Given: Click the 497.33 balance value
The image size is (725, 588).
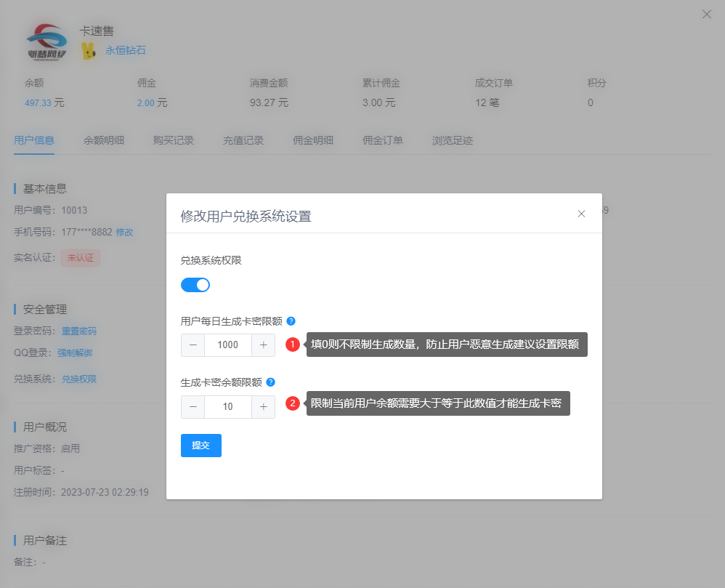Looking at the screenshot, I should tap(38, 102).
